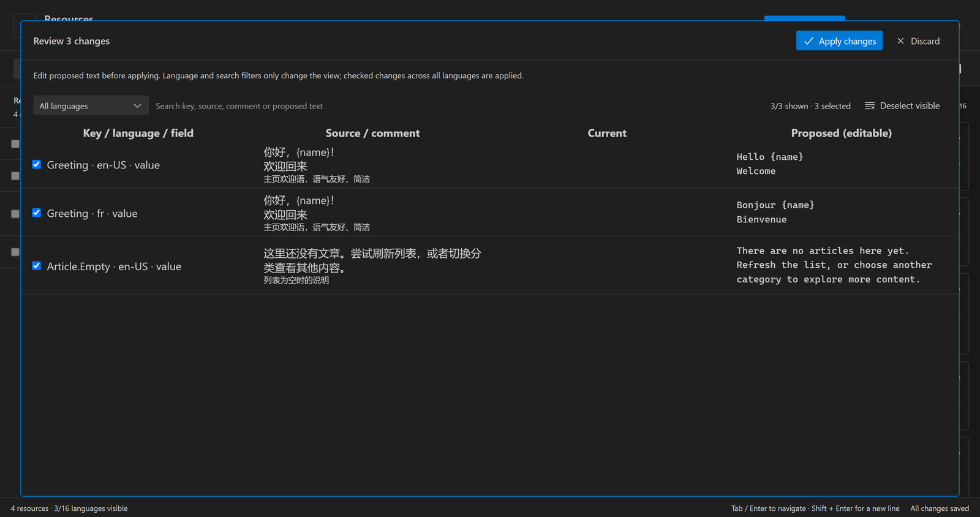This screenshot has width=980, height=517.
Task: Edit the proposed 'There are no articles' text
Action: coord(841,265)
